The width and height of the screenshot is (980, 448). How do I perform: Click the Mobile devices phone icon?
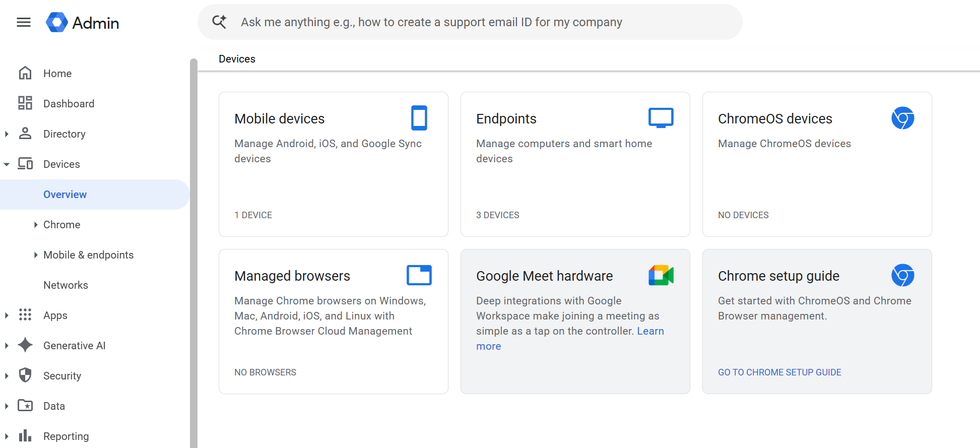point(419,118)
